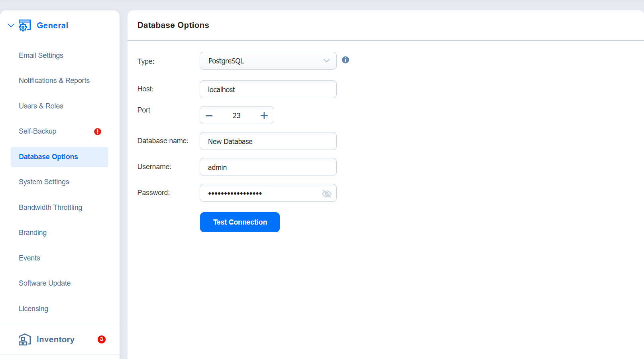Click the Inventory building icon

pyautogui.click(x=24, y=339)
